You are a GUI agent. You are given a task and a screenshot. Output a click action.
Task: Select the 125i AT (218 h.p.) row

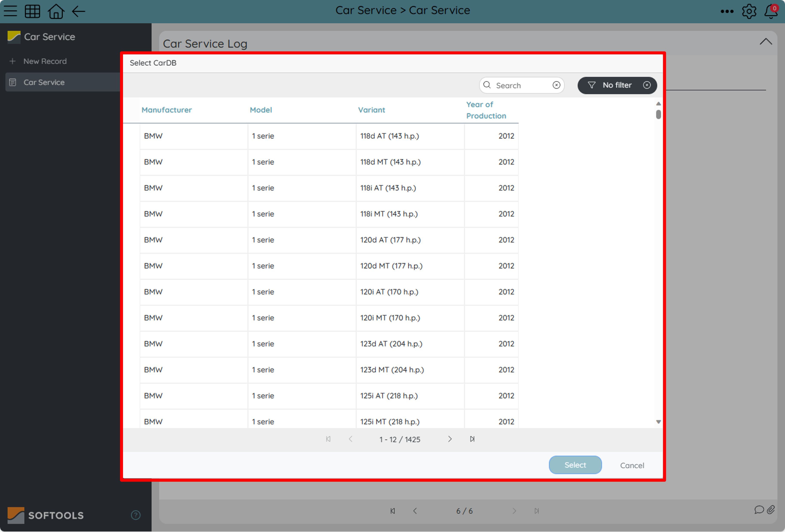[x=329, y=396]
